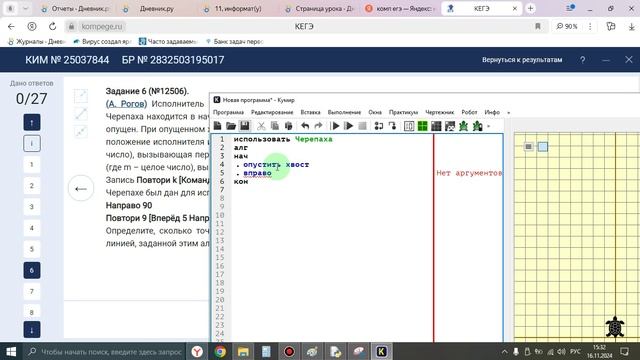Click the step out icon
640x360 pixels.
point(392,126)
